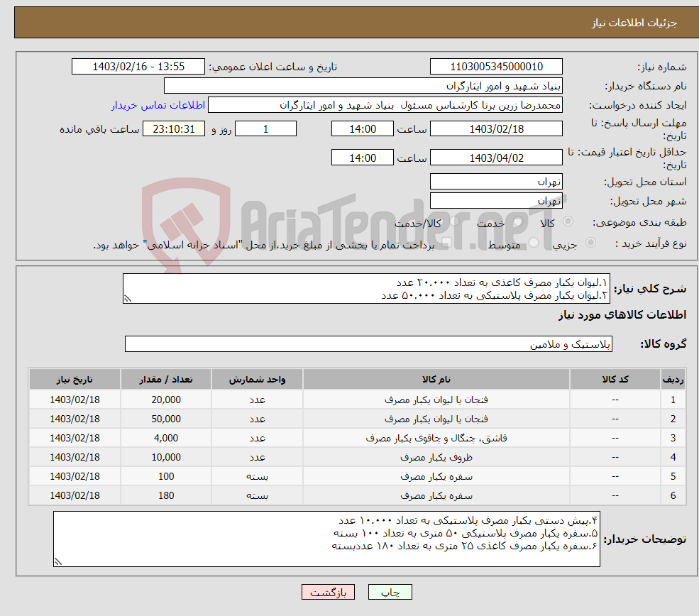The width and height of the screenshot is (699, 616).
Task: Click resize handle of the description textarea
Action: pyautogui.click(x=128, y=299)
